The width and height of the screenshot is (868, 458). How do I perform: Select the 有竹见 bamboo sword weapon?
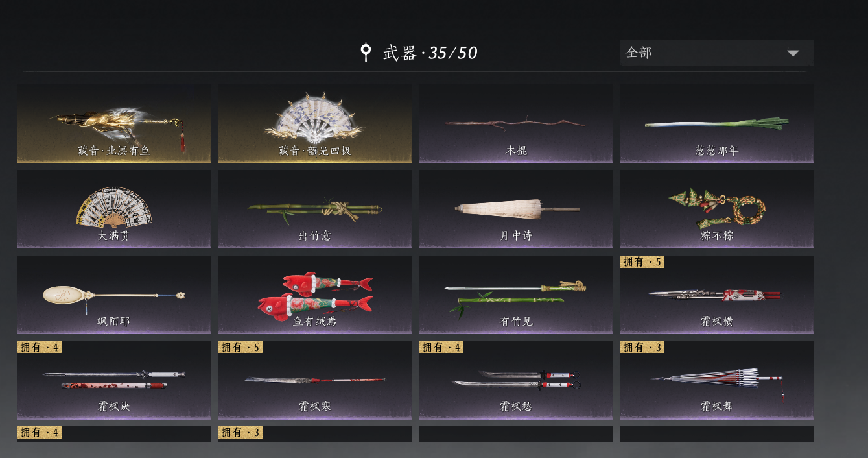(516, 295)
